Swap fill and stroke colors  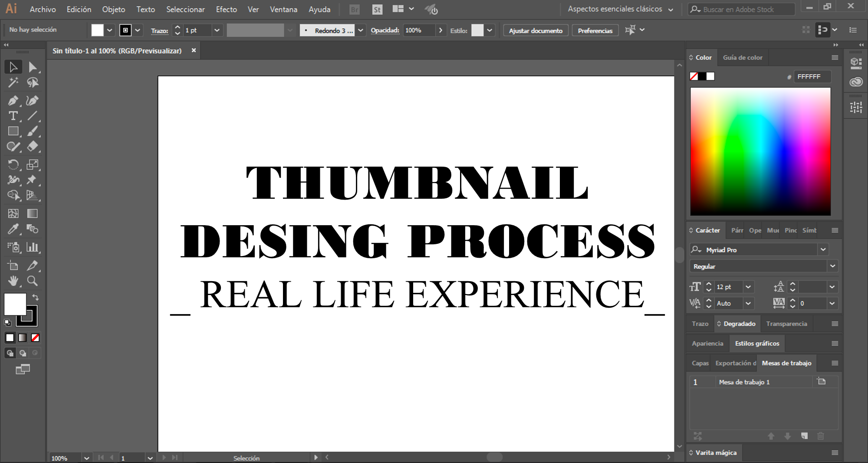click(36, 298)
